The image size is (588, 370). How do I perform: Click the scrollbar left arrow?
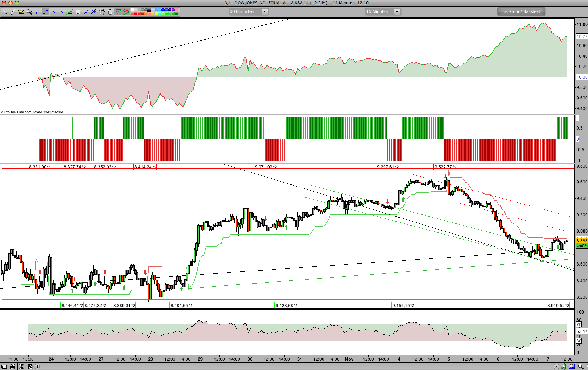coord(37,367)
